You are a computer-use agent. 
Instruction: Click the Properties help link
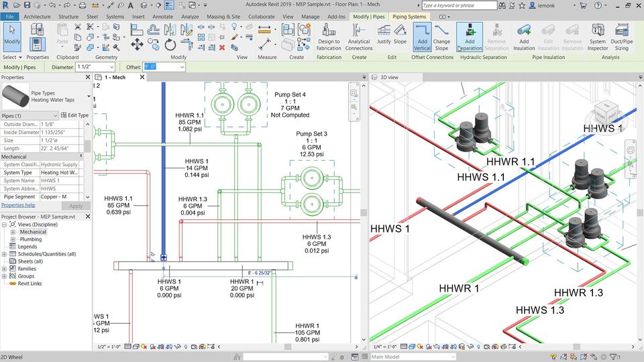(18, 205)
